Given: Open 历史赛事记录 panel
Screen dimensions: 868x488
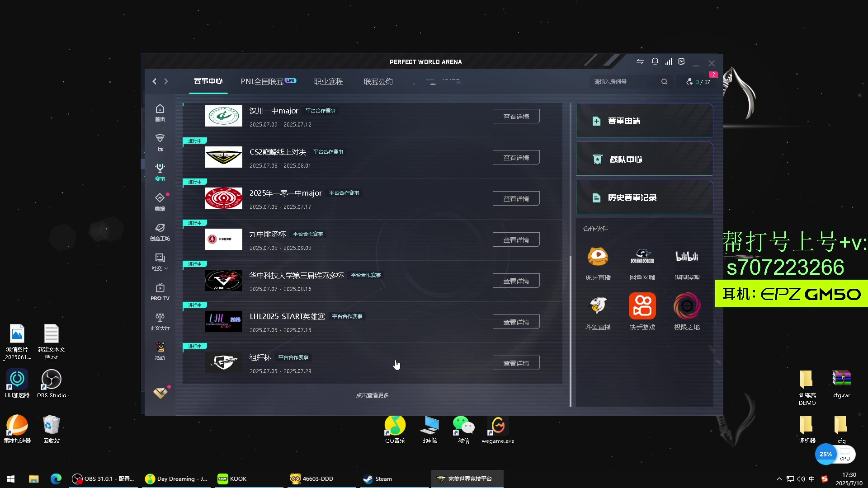Looking at the screenshot, I should click(644, 197).
